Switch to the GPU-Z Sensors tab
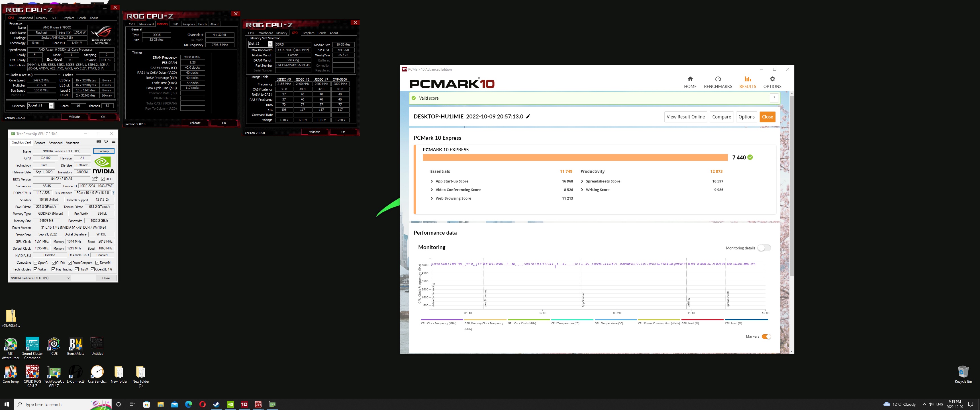The image size is (980, 410). coord(40,143)
